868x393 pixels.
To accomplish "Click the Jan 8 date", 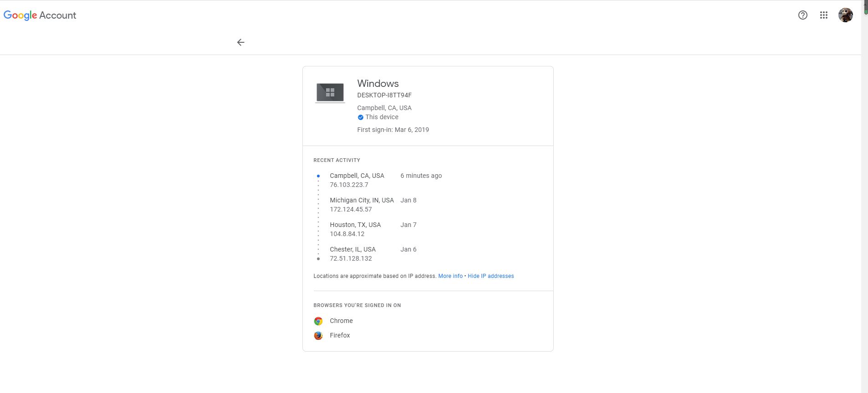I will (x=408, y=200).
